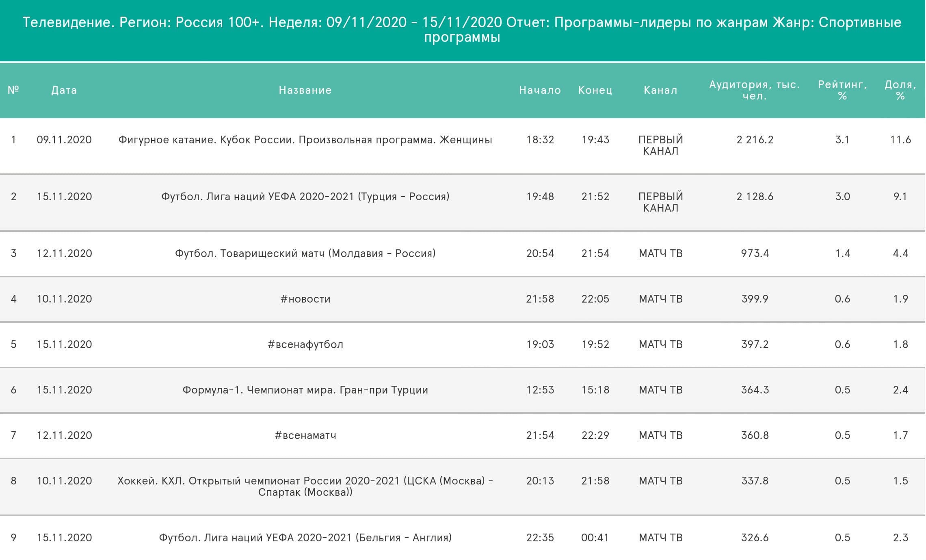
Task: Click start time 22:35
Action: (540, 538)
